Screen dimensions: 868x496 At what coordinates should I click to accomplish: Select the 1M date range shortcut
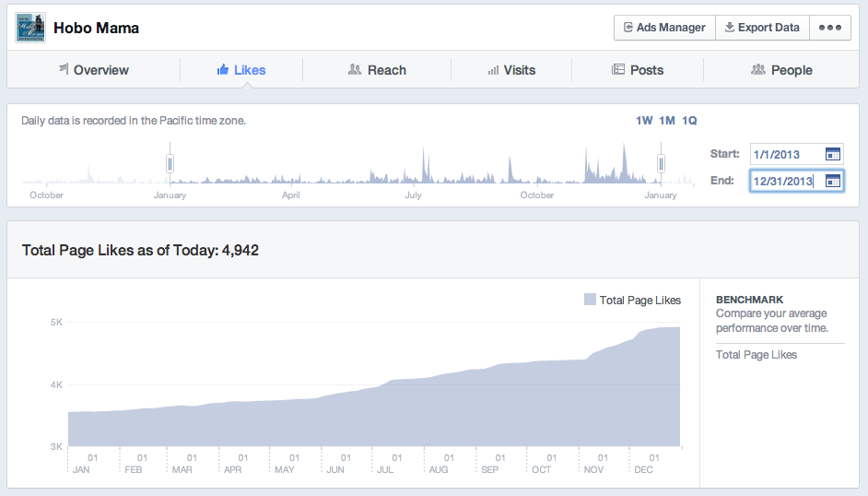pyautogui.click(x=667, y=121)
